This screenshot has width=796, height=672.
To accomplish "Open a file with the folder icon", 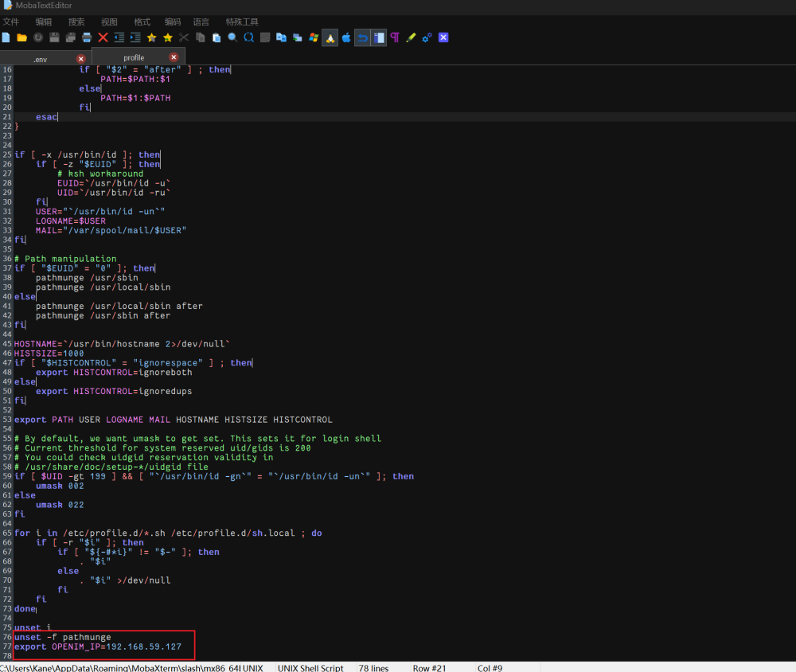I will pos(22,37).
